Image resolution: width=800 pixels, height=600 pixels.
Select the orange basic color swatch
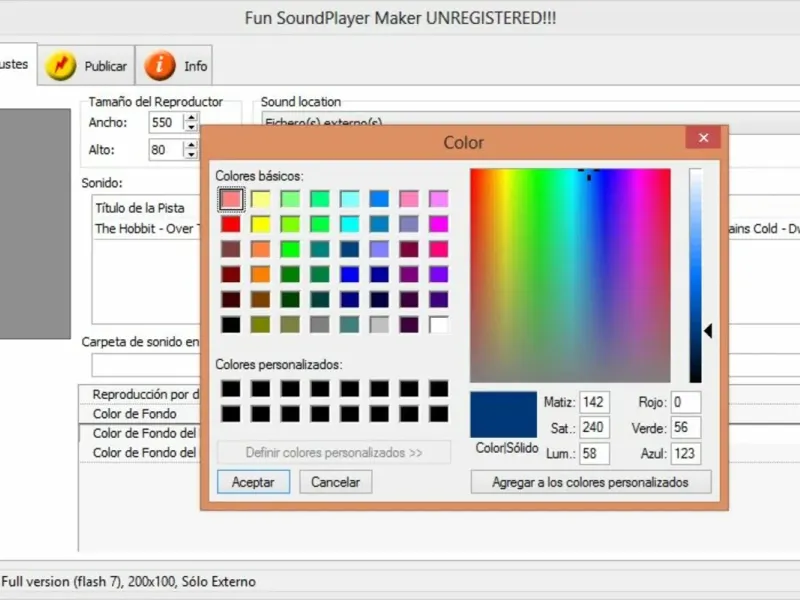[261, 274]
